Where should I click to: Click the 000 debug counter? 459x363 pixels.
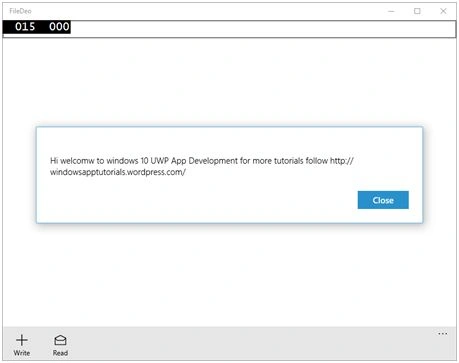[59, 27]
